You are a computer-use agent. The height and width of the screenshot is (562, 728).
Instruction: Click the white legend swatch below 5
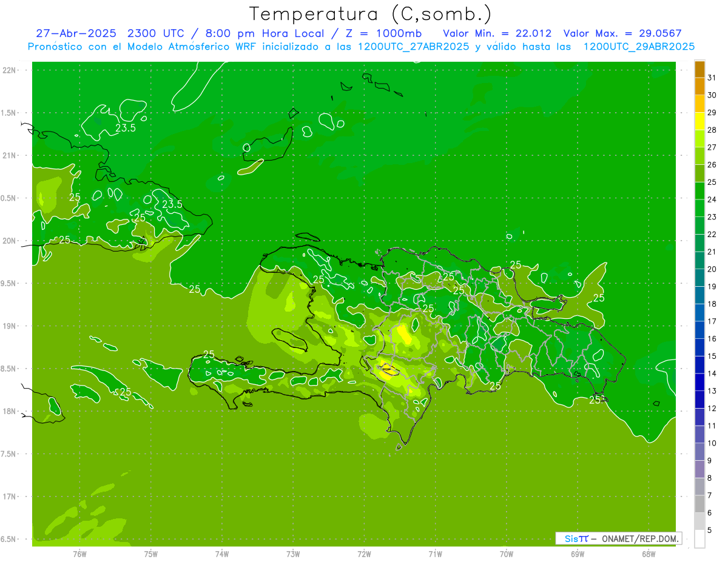[x=699, y=538]
